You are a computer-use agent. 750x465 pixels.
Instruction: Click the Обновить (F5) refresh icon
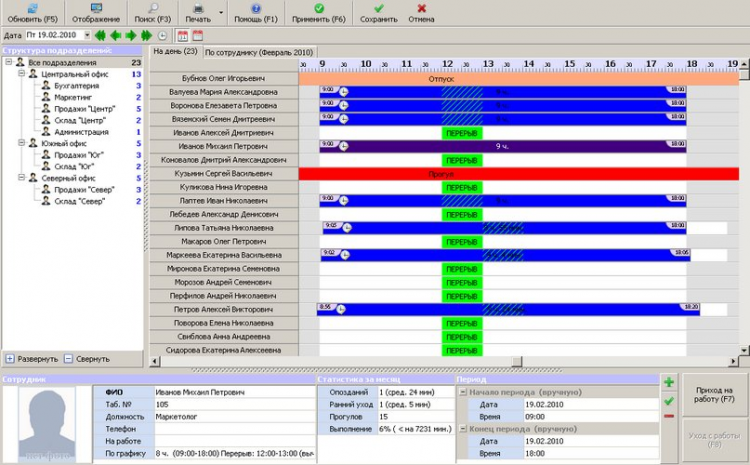click(32, 8)
